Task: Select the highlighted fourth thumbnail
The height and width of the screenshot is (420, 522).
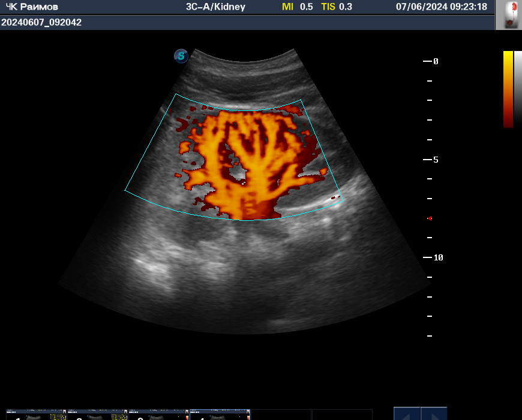Action: point(220,415)
